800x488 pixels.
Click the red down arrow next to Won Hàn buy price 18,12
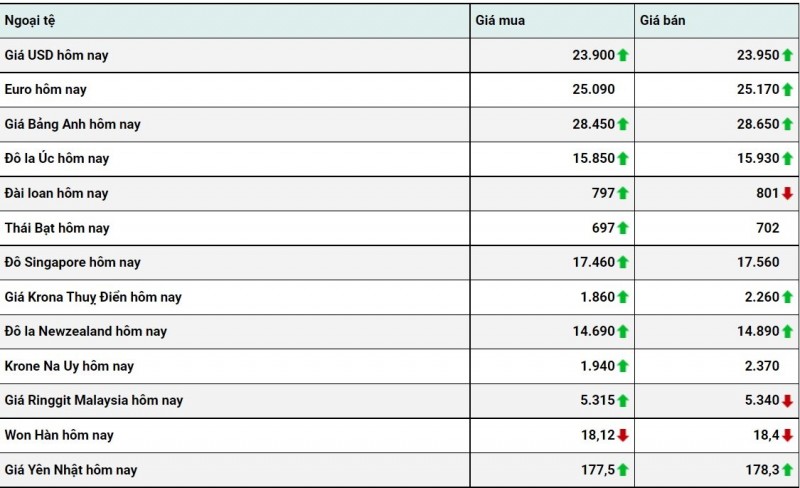pyautogui.click(x=622, y=435)
